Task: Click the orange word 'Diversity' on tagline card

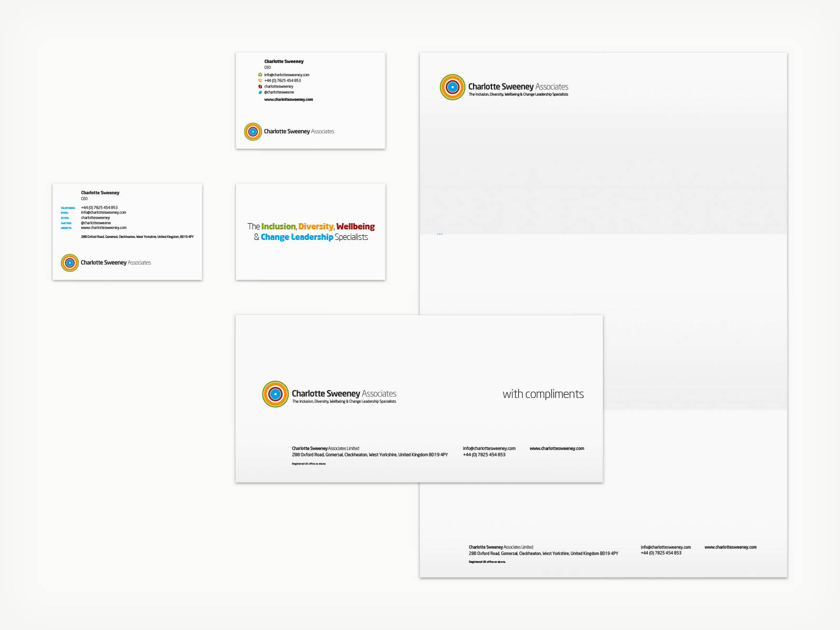Action: (316, 226)
